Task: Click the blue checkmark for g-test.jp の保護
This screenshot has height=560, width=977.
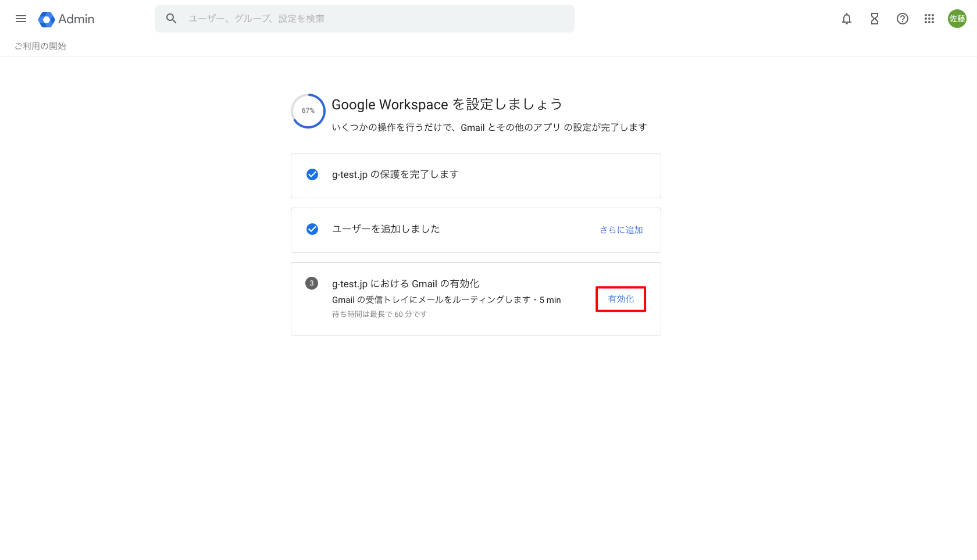Action: (x=312, y=174)
